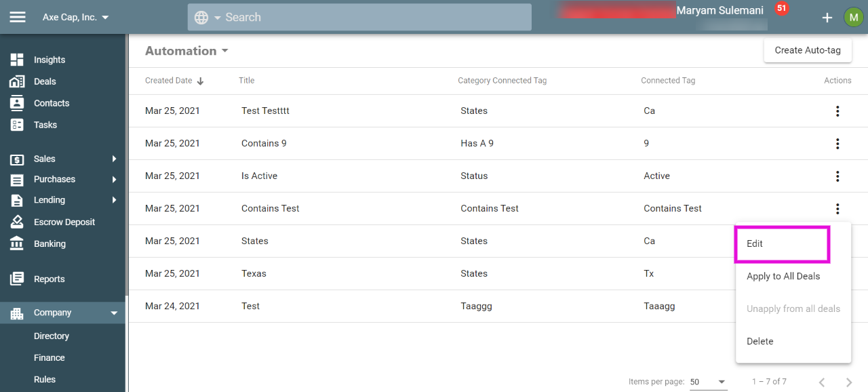Open actions menu for Test Testttt row
Viewport: 868px width, 392px height.
pyautogui.click(x=837, y=111)
